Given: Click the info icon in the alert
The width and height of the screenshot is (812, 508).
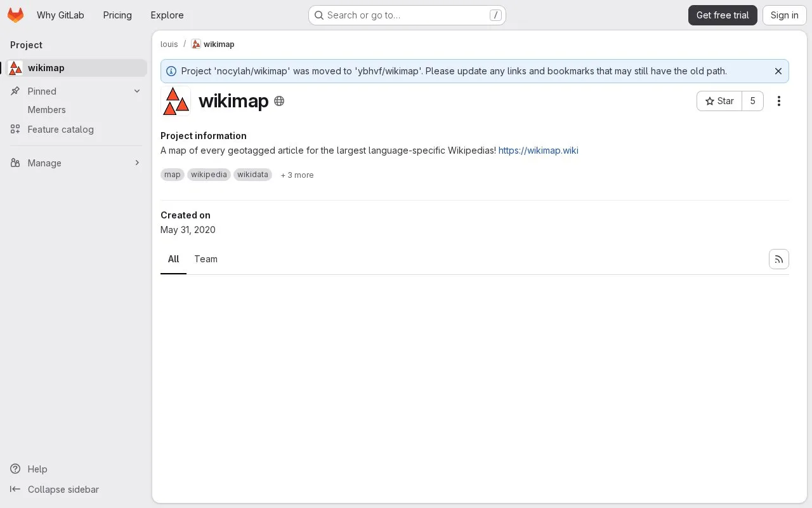Looking at the screenshot, I should coord(171,71).
